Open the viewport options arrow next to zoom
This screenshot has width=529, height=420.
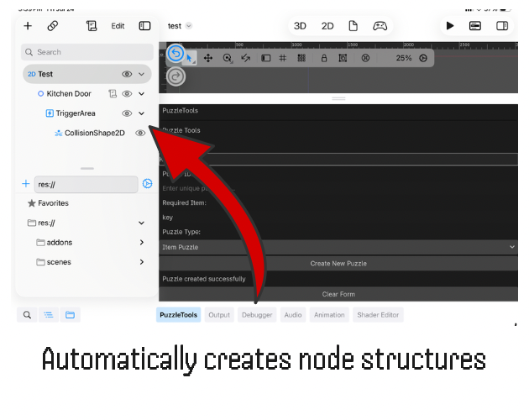pos(423,58)
